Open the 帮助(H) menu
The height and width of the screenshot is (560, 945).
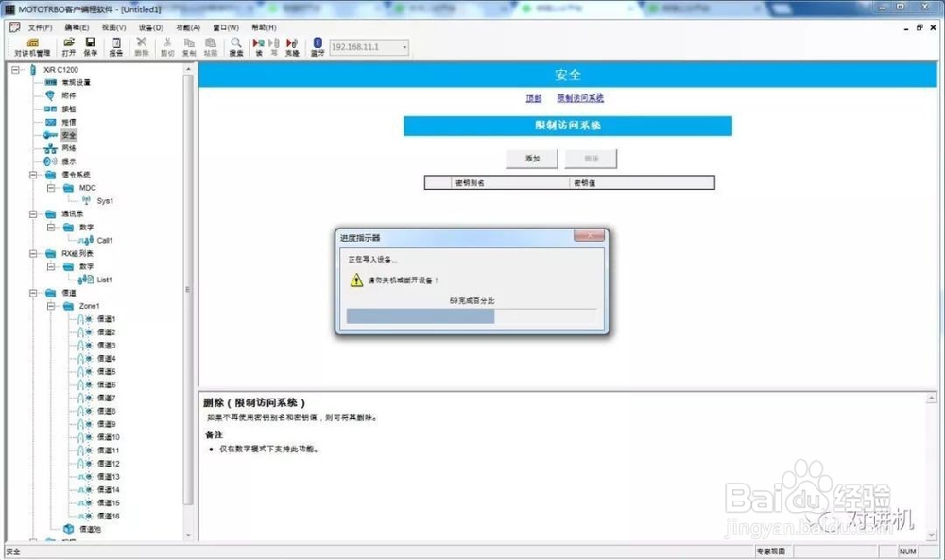264,27
